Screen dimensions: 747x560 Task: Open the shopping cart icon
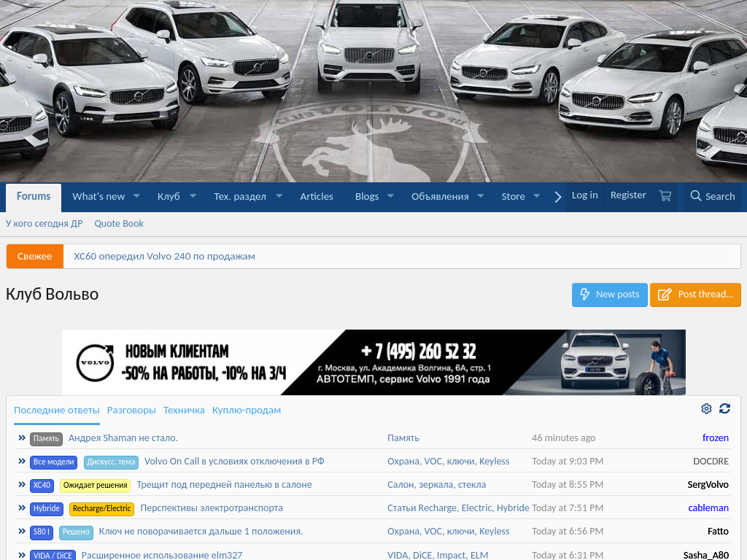pyautogui.click(x=665, y=196)
